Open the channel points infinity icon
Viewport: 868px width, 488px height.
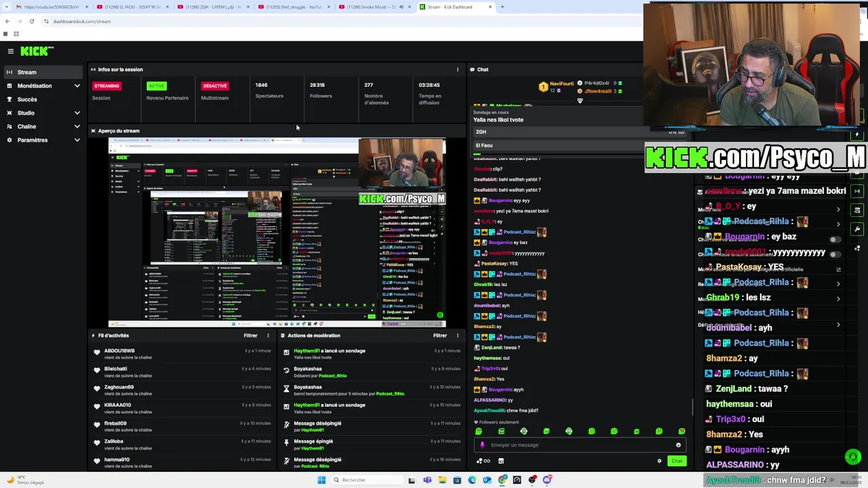pyautogui.click(x=484, y=461)
